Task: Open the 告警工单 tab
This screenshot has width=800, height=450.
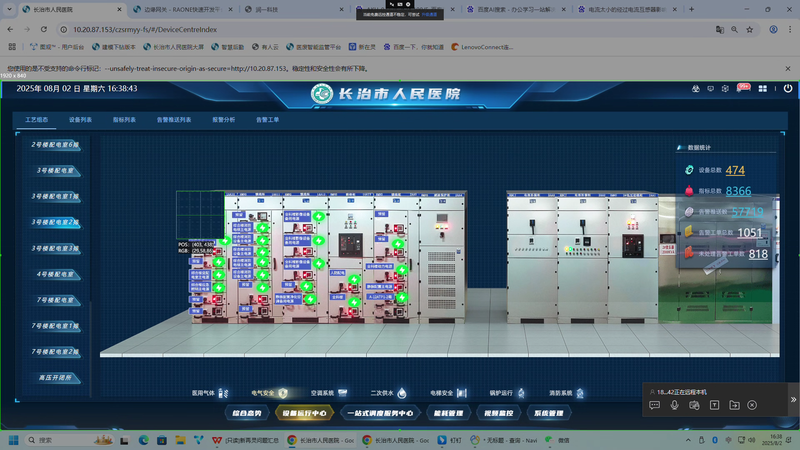Action: pyautogui.click(x=267, y=120)
